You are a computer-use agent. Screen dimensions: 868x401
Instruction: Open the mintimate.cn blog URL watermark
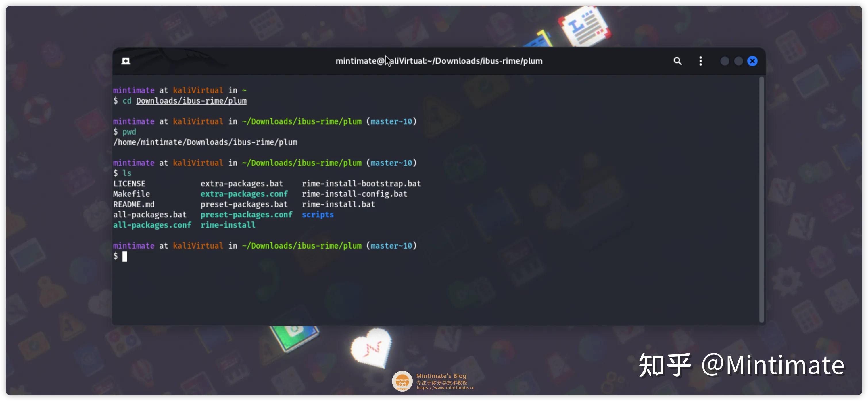coord(445,388)
